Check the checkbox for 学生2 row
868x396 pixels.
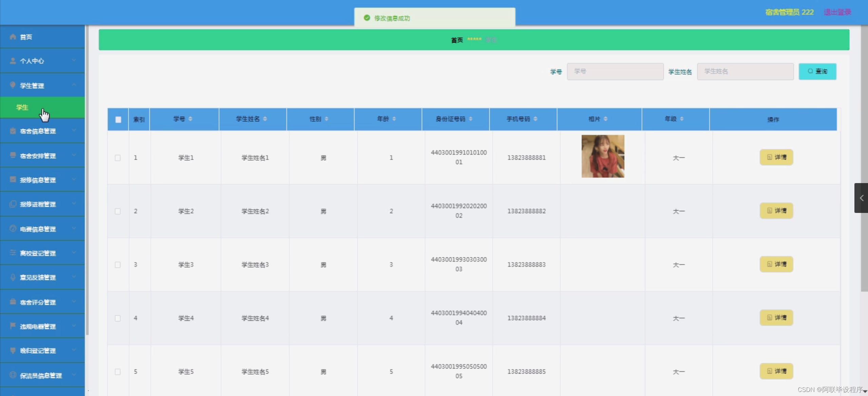coord(118,211)
